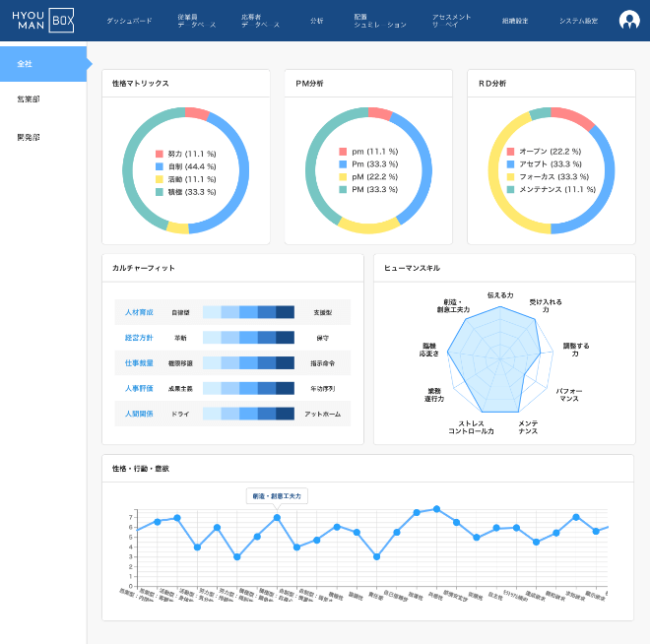Screen dimensions: 650x644
Task: Open the user profile avatar icon
Action: pos(629,20)
